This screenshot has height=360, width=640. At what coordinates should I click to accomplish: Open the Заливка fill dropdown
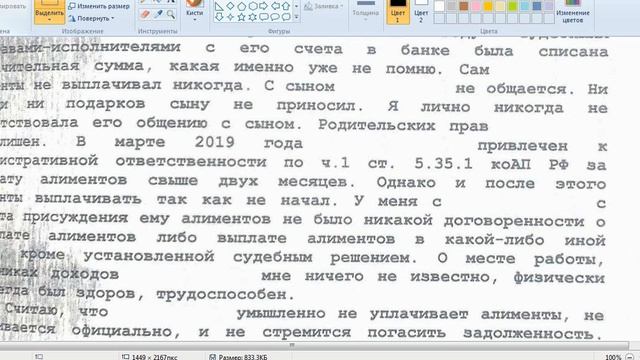[324, 6]
